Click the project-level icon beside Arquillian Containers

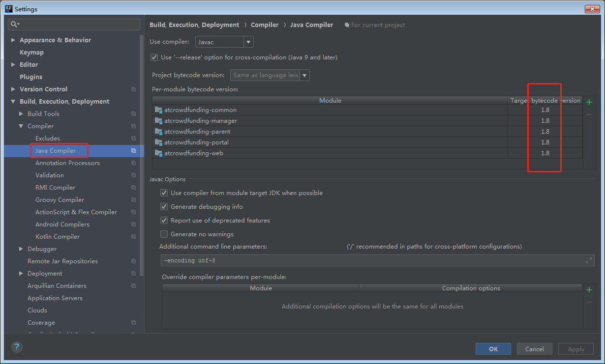[133, 286]
